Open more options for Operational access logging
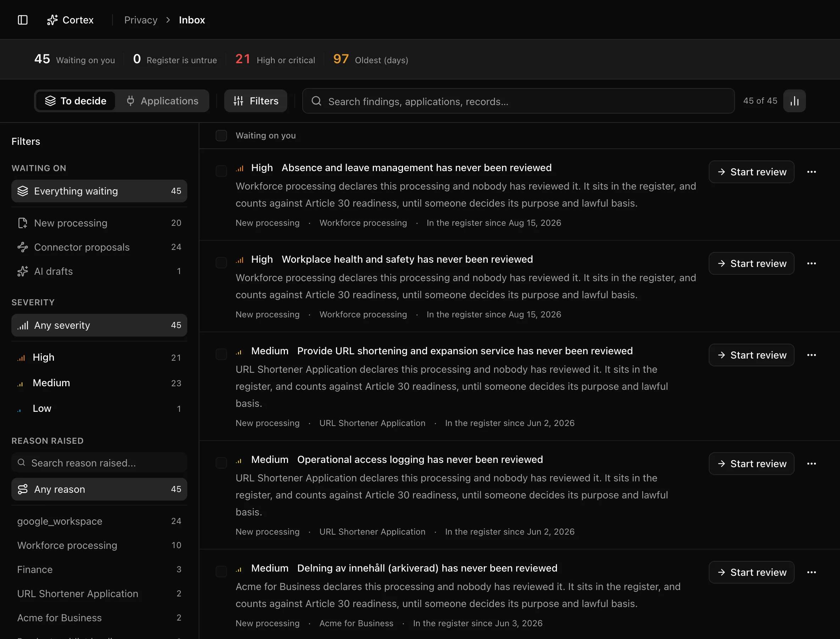 point(812,464)
